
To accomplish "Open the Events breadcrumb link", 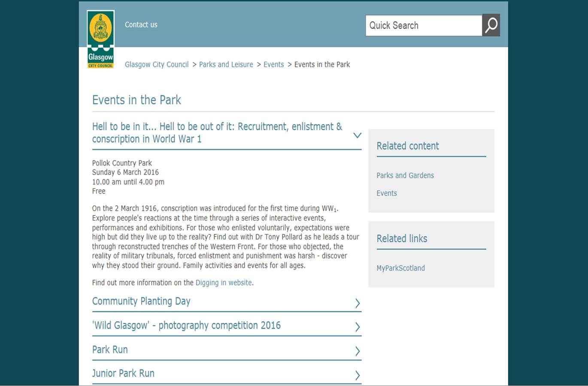I will coord(273,64).
